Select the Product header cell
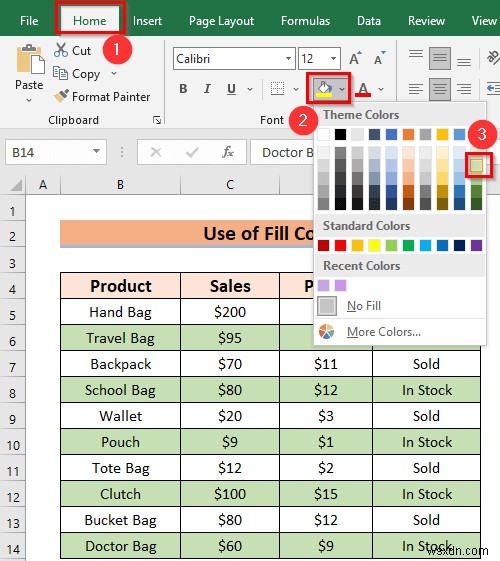Screen dimensions: 500x561 click(x=121, y=286)
